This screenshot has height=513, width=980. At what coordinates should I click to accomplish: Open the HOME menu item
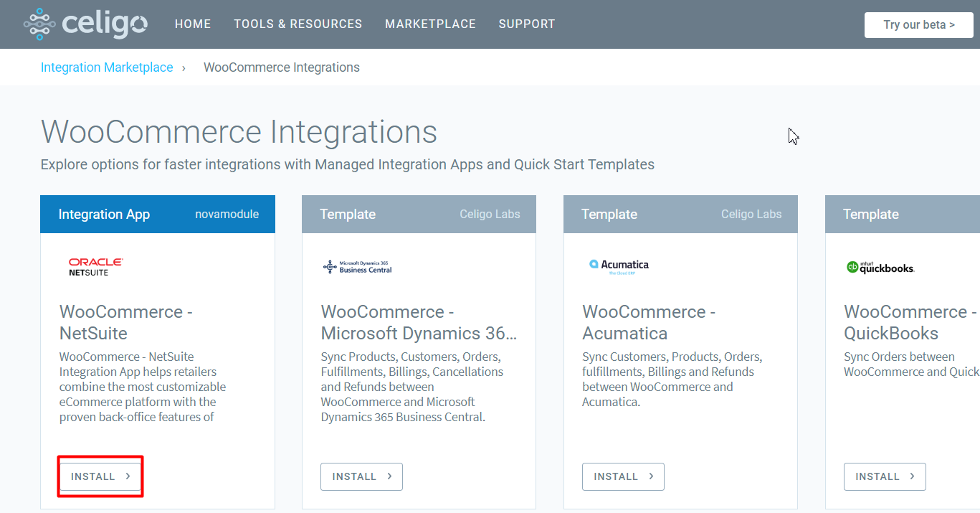pyautogui.click(x=193, y=24)
